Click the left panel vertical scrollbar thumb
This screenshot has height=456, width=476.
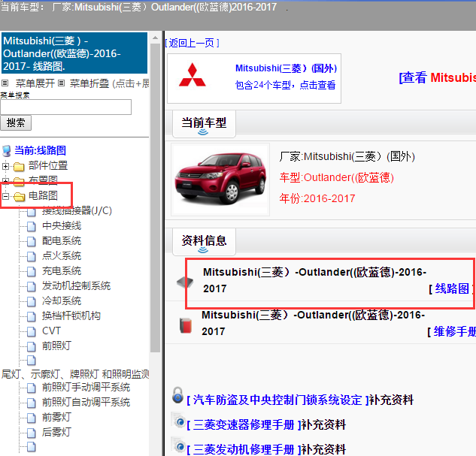155,198
